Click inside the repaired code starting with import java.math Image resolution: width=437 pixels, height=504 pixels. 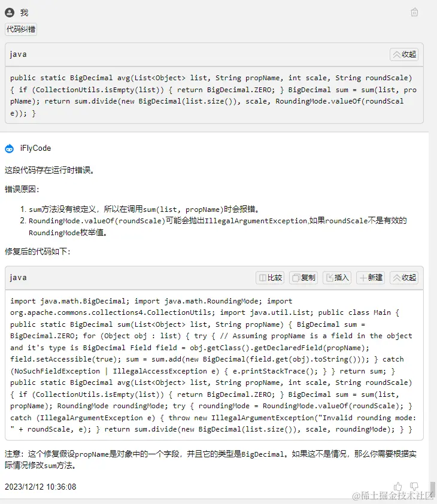pyautogui.click(x=214, y=365)
